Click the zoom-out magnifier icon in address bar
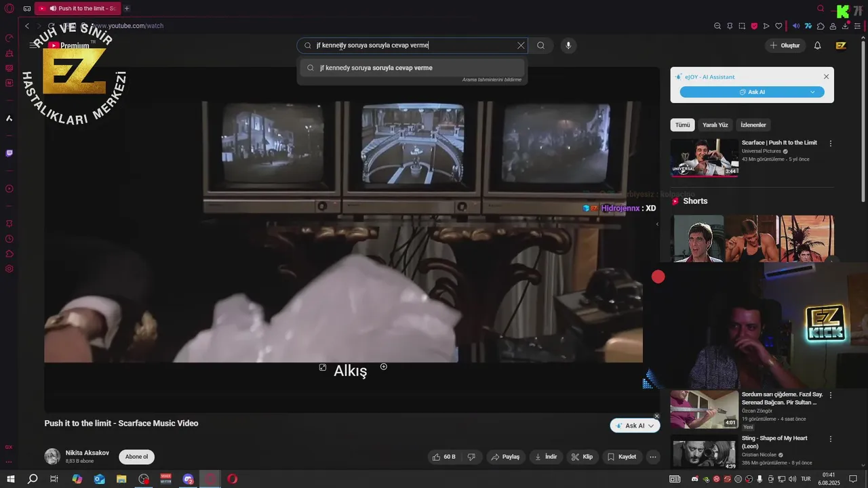 (717, 26)
